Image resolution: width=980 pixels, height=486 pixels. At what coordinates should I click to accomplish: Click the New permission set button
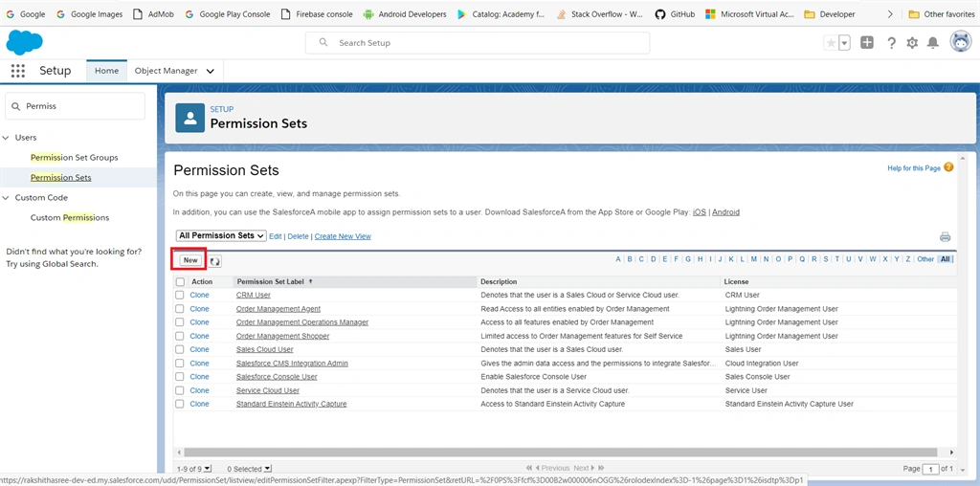pos(190,260)
